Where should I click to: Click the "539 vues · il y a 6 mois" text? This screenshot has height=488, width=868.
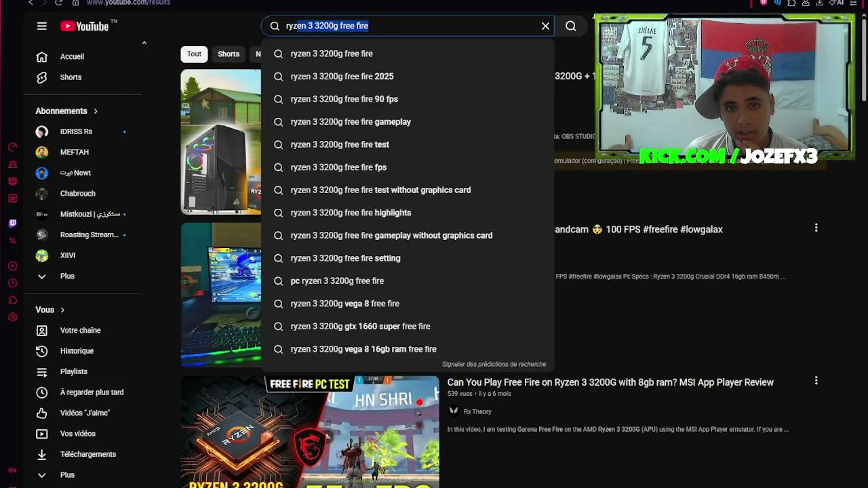(x=479, y=394)
